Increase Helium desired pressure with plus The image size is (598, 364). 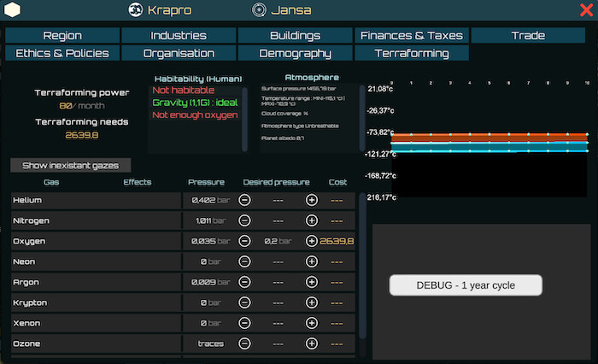coord(311,200)
